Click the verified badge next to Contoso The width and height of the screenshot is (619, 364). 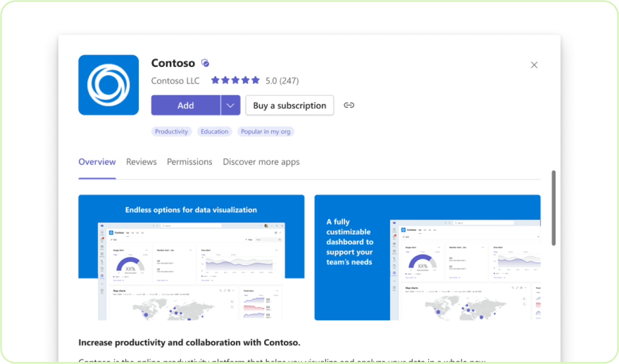205,63
